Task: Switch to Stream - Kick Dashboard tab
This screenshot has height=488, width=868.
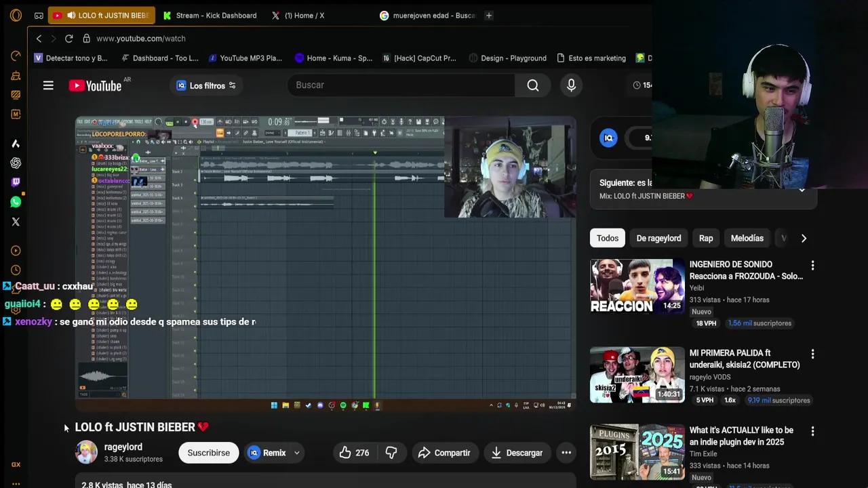Action: (x=210, y=16)
